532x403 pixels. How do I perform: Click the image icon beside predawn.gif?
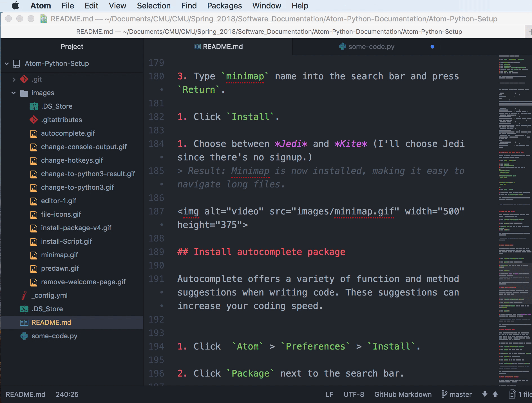click(x=34, y=269)
